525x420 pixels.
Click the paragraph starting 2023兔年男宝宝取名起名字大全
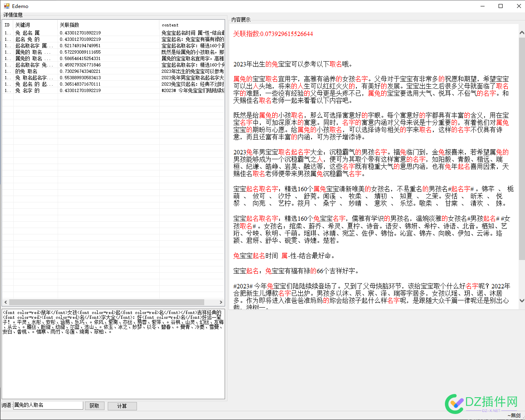(371, 163)
